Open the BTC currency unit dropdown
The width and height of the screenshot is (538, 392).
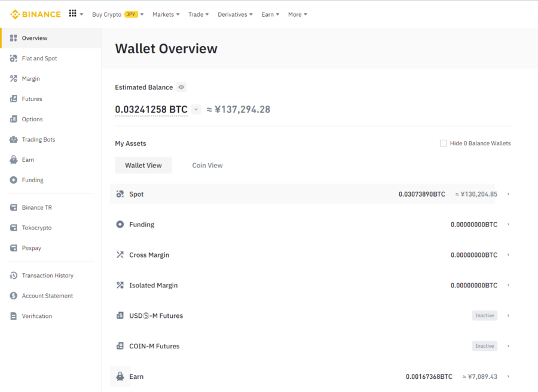point(196,109)
